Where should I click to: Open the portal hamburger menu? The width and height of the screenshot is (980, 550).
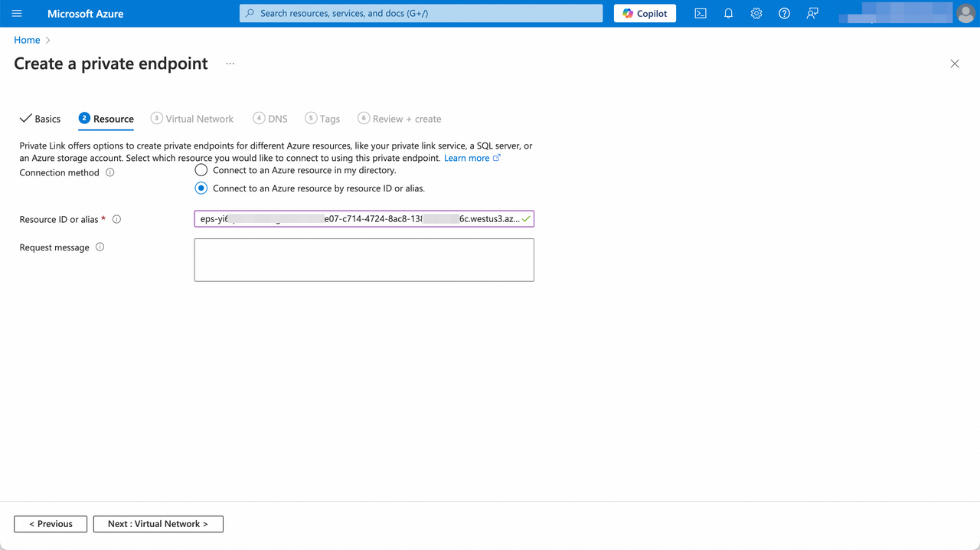click(x=16, y=13)
